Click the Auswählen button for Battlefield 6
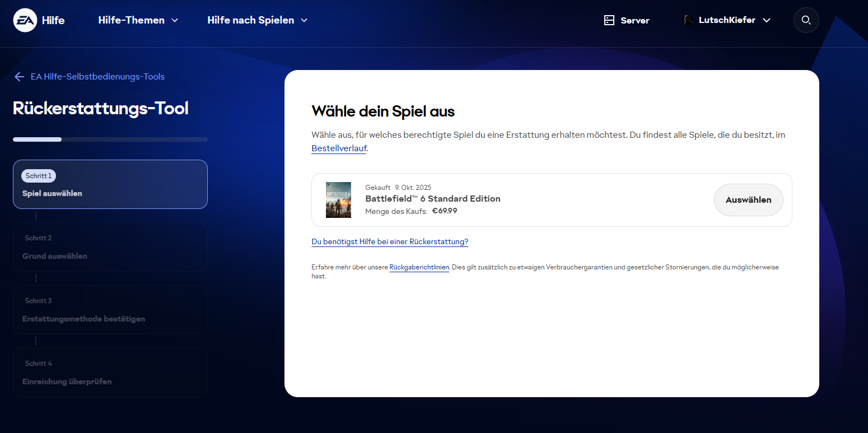The image size is (868, 433). (748, 200)
